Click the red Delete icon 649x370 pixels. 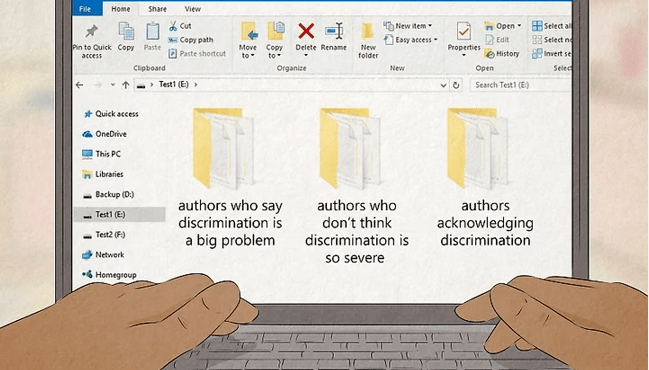coord(306,31)
